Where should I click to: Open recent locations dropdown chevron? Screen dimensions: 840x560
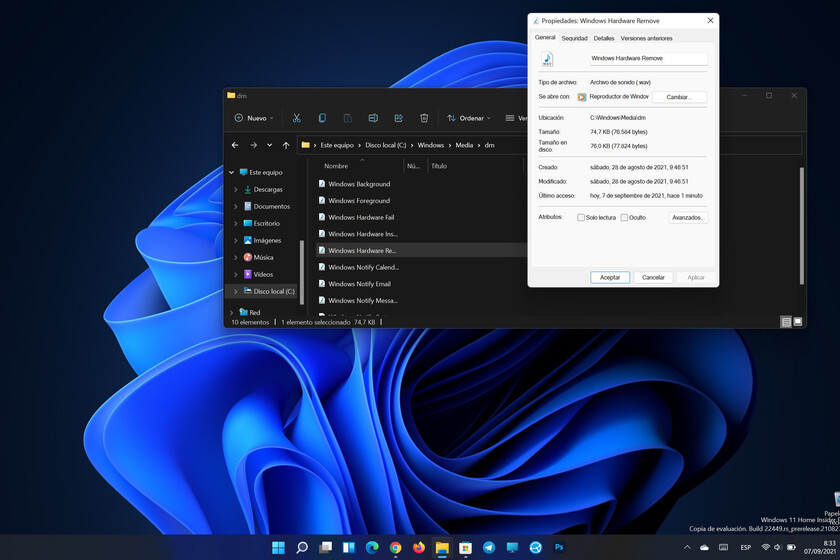269,145
